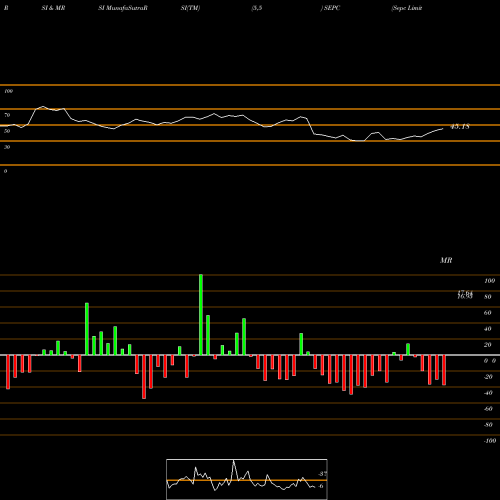This screenshot has width=500, height=500.
Task: Click the 'SI & MR' header text
Action: (53, 8)
